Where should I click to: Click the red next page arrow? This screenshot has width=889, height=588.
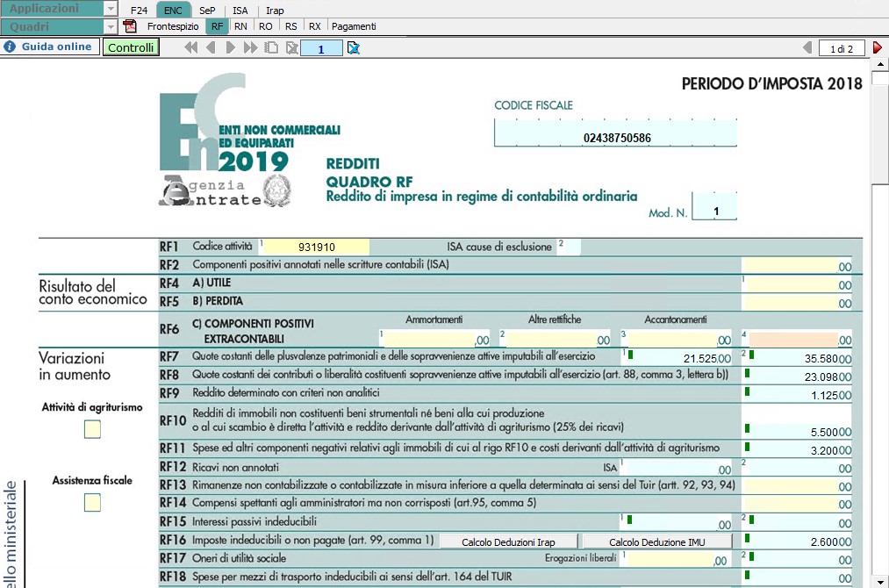(x=878, y=48)
